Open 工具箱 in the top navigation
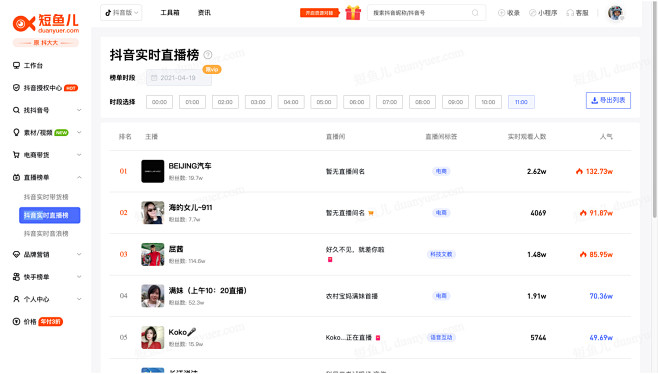Viewport: 658px width, 374px height. (170, 13)
